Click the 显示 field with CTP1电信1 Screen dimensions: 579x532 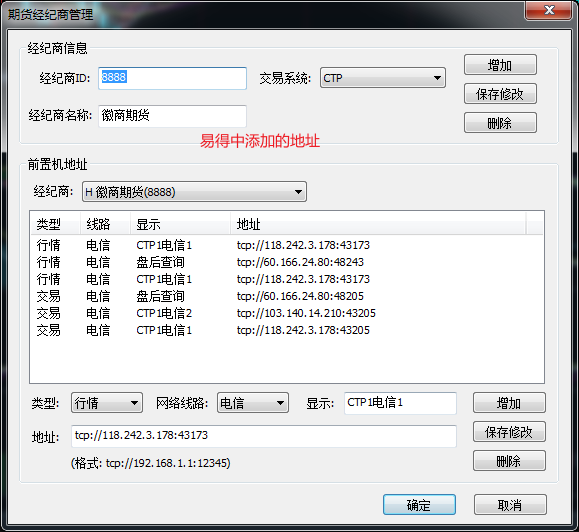tap(400, 403)
